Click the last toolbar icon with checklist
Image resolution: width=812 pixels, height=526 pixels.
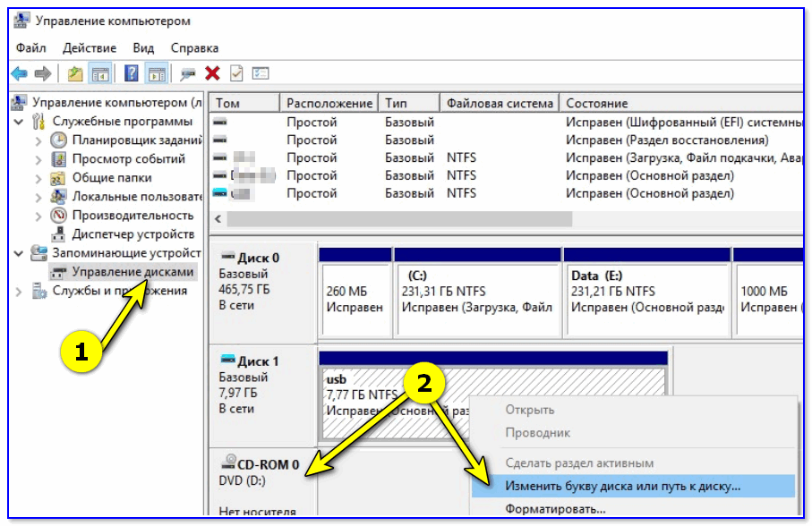[x=261, y=73]
